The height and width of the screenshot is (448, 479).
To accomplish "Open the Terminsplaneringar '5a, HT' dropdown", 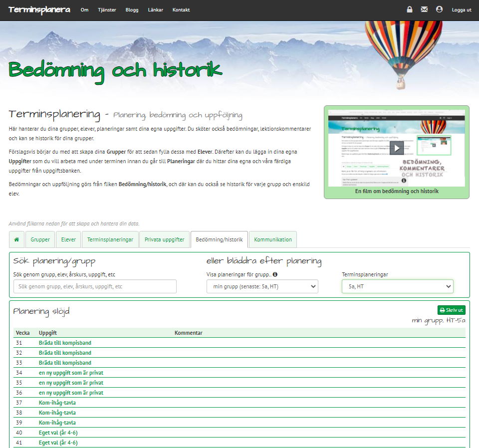I will tap(397, 286).
